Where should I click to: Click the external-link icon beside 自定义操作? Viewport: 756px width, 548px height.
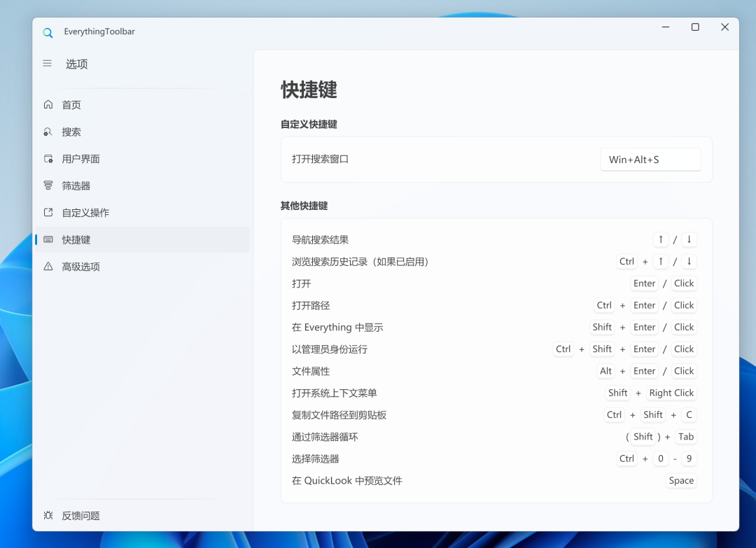pos(48,213)
